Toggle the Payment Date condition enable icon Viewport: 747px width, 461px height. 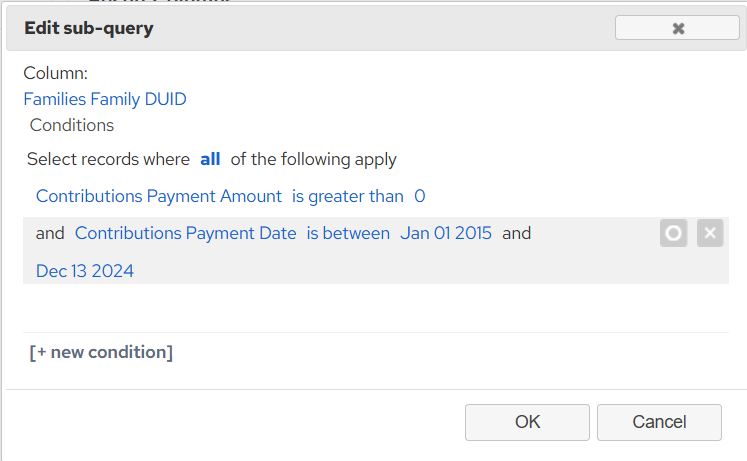(673, 233)
